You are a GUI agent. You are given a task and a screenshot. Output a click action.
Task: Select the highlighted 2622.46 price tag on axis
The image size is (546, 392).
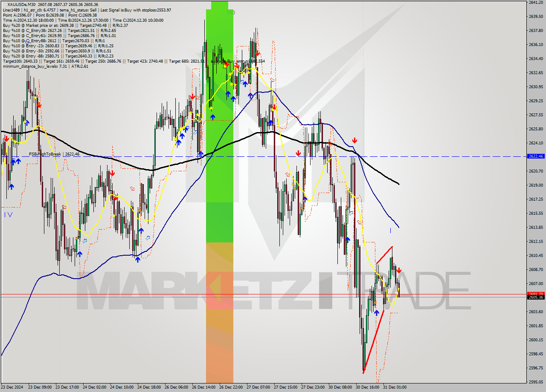[536, 156]
